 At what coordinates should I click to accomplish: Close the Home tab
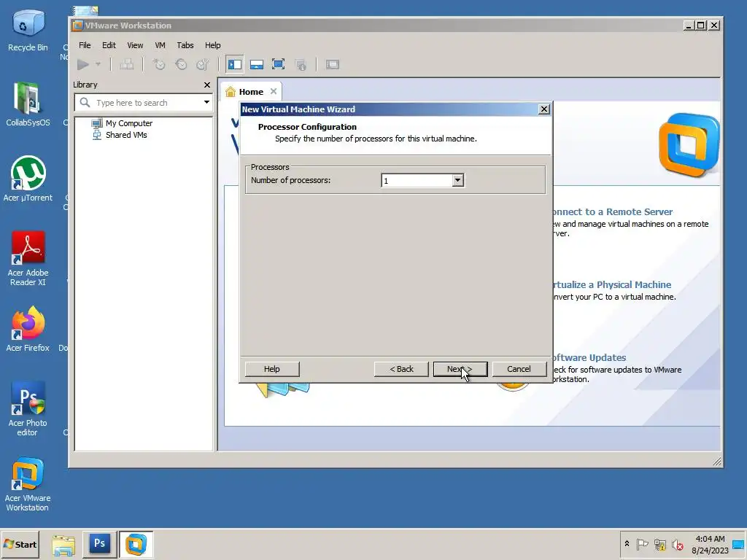274,91
